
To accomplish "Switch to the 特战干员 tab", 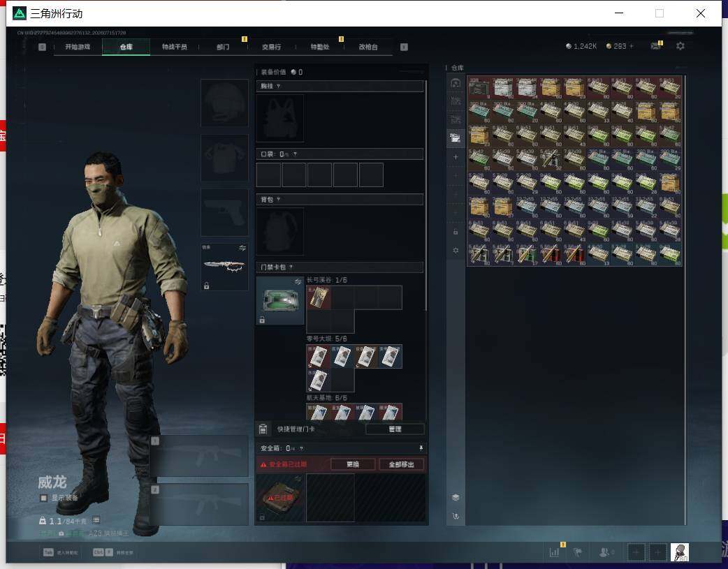I will tap(174, 47).
